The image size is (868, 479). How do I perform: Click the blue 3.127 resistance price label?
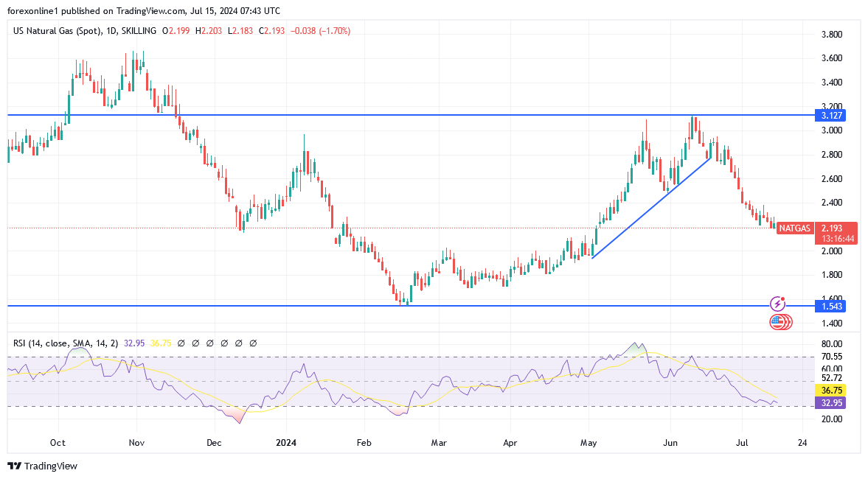(x=832, y=116)
